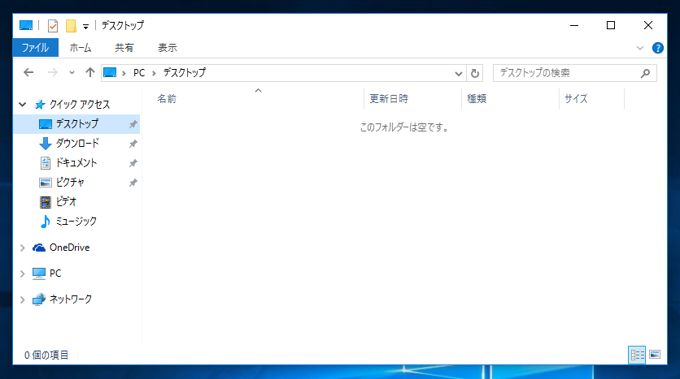Screen dimensions: 680x379
Task: Click the 0 個の項目 status text
Action: point(46,355)
